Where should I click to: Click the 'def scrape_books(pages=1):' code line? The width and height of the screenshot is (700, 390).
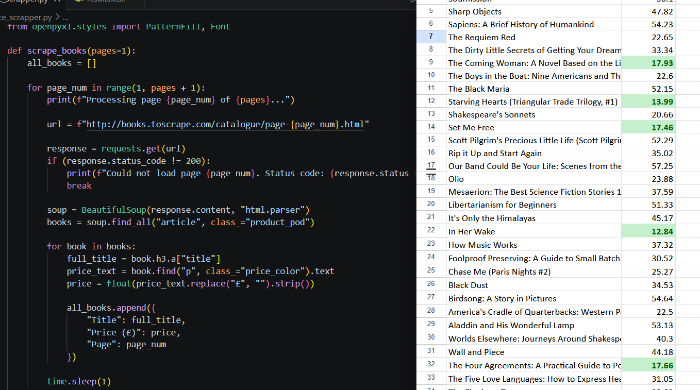click(71, 51)
